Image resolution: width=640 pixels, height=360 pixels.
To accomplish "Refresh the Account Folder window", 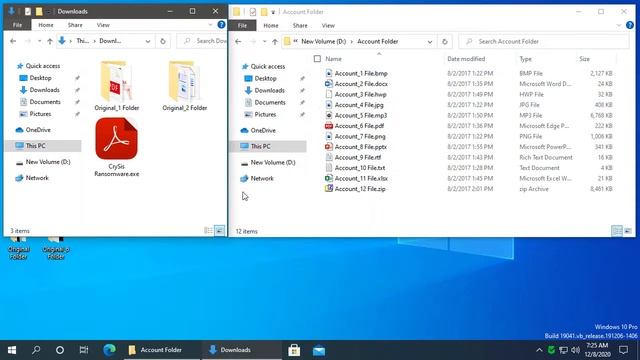I will pos(444,42).
